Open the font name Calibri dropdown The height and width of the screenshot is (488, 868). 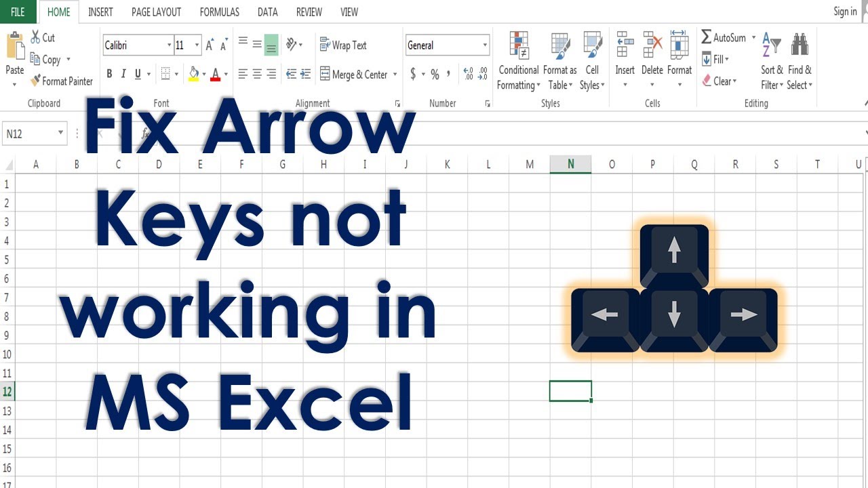170,45
